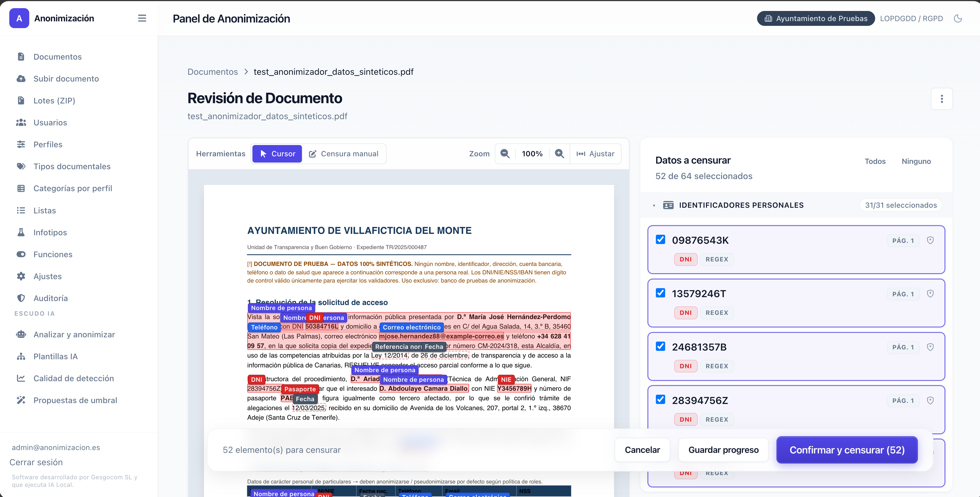Select the Cursor tool

click(277, 154)
